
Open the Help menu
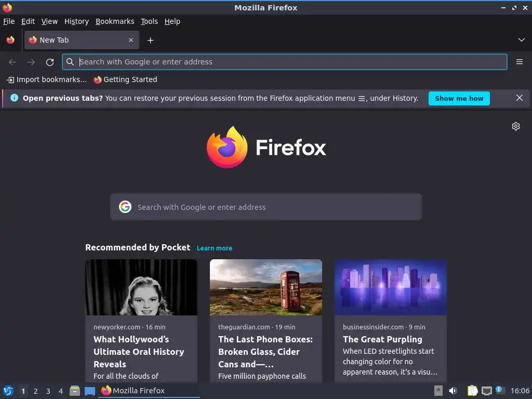click(172, 21)
